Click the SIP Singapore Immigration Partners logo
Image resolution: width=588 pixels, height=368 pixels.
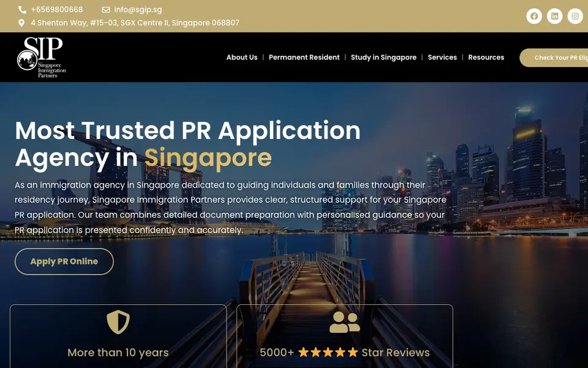(41, 57)
